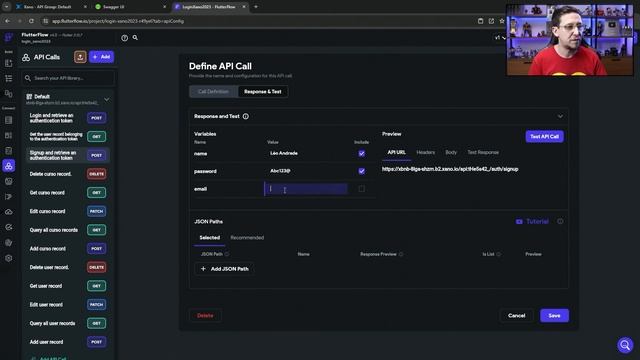640x360 pixels.
Task: Open the Theme Settings sidebar icon
Action: [9, 242]
